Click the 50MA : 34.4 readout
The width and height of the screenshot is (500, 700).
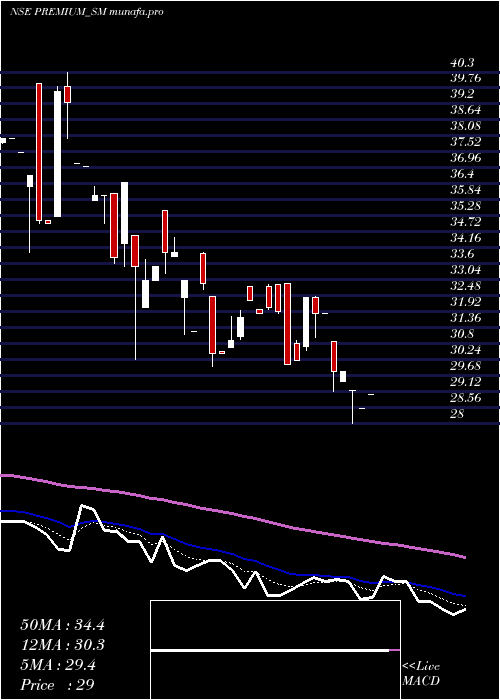(x=62, y=625)
